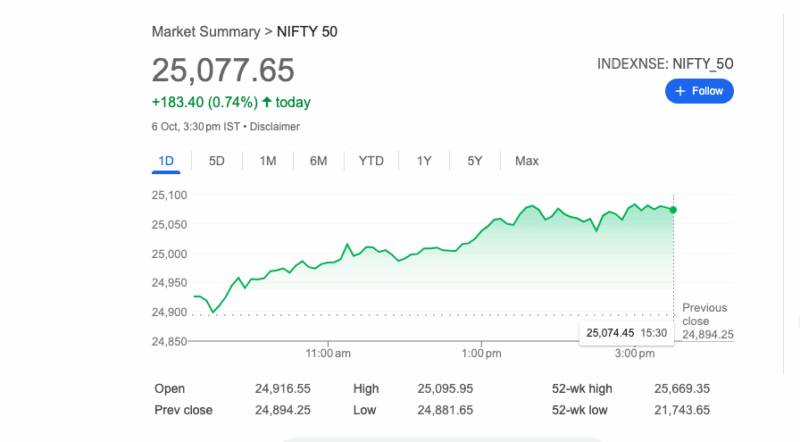This screenshot has width=800, height=442.
Task: Switch to the 1Y range tab
Action: tap(424, 161)
